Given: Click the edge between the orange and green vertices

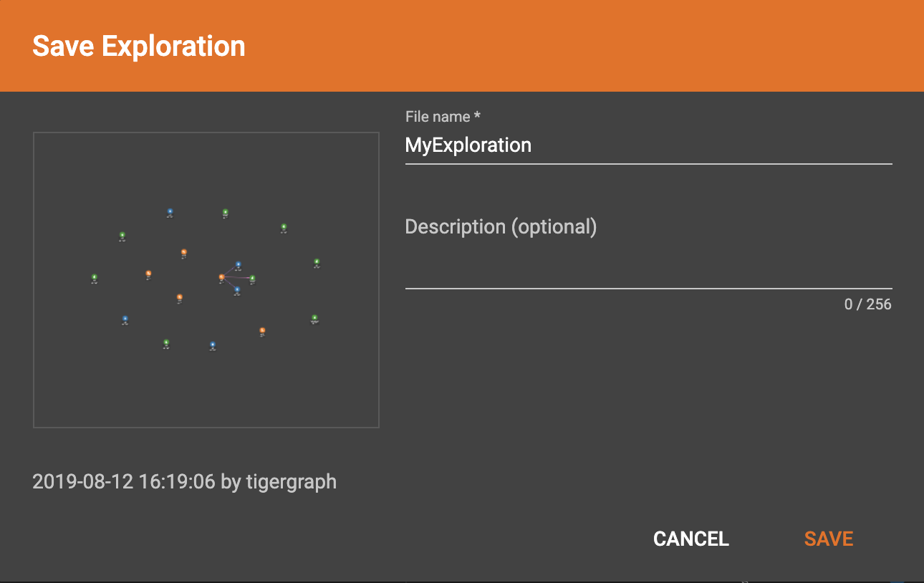Looking at the screenshot, I should (x=237, y=278).
